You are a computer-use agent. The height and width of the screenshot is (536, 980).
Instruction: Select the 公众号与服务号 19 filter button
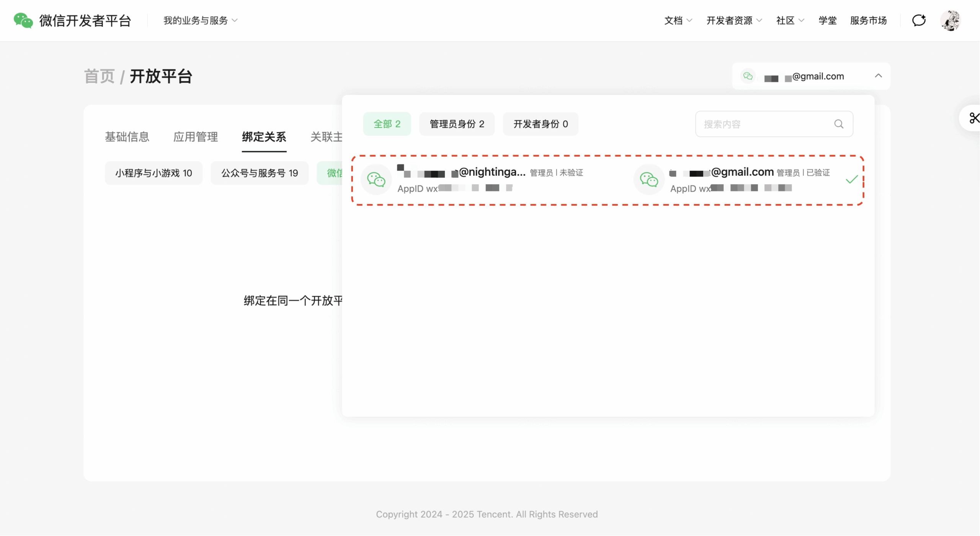click(x=259, y=173)
